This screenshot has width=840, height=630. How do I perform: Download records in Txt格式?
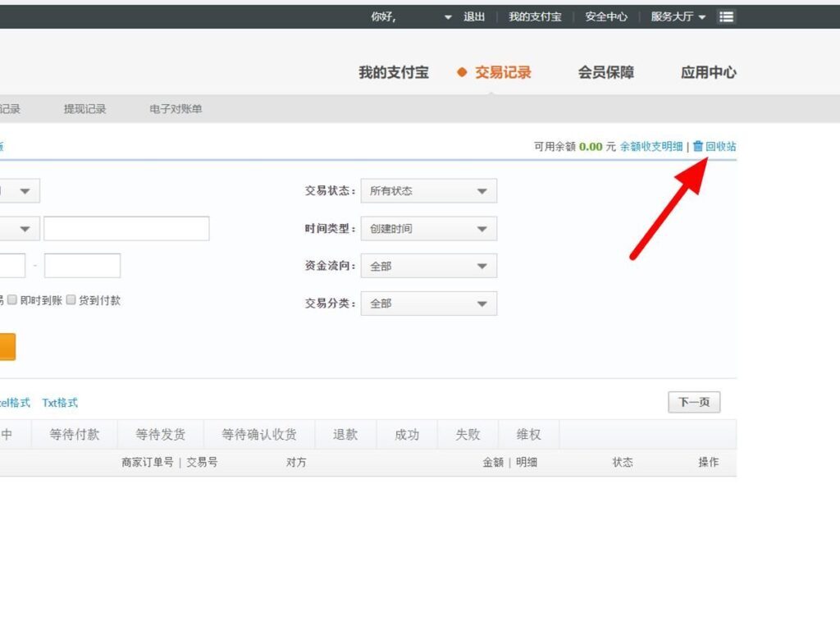(60, 403)
